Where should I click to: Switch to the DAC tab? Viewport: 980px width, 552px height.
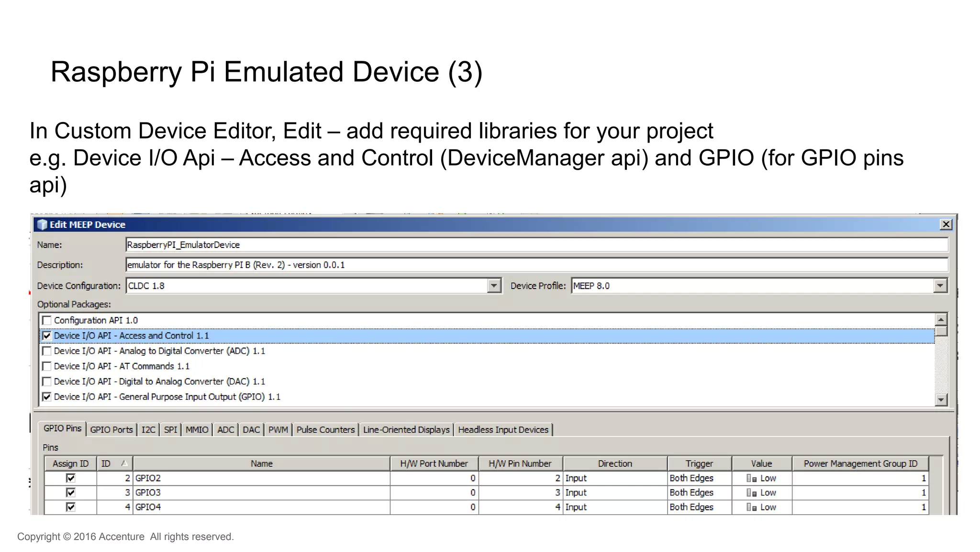pyautogui.click(x=251, y=430)
